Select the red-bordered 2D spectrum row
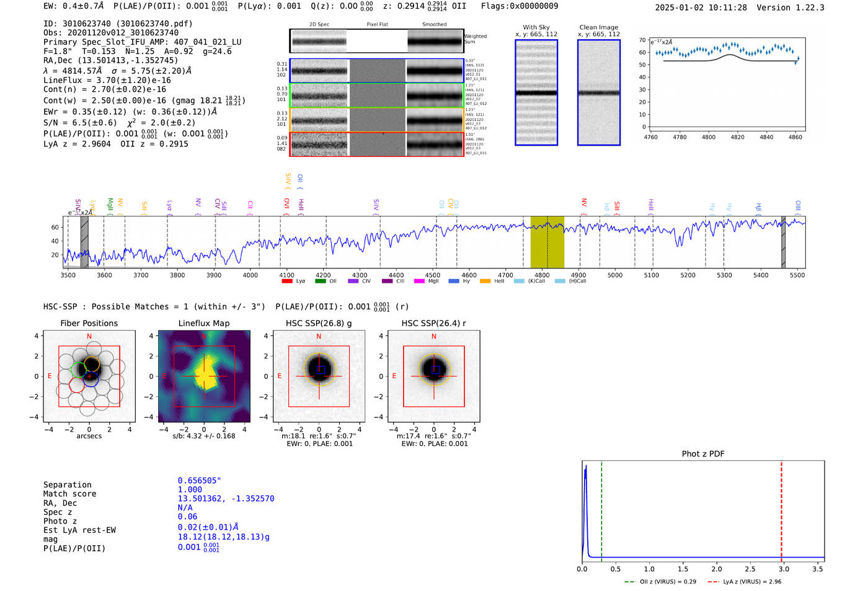868x591 pixels. [377, 144]
